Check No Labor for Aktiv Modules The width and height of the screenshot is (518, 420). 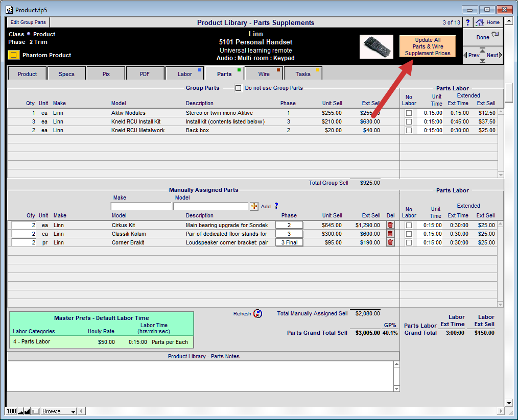[x=409, y=113]
